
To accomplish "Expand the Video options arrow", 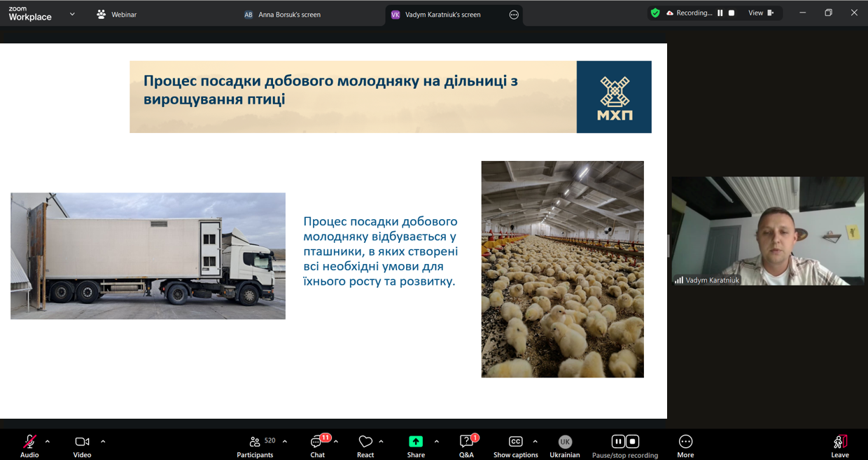I will point(103,441).
